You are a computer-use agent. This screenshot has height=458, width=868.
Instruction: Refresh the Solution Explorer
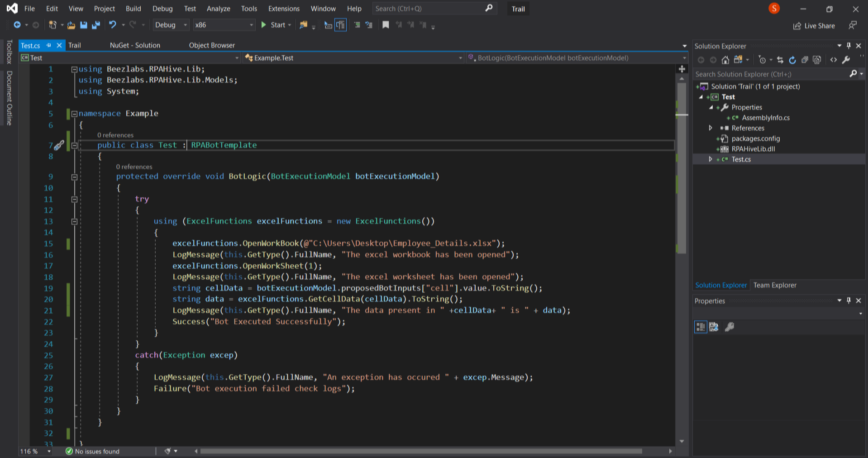792,60
